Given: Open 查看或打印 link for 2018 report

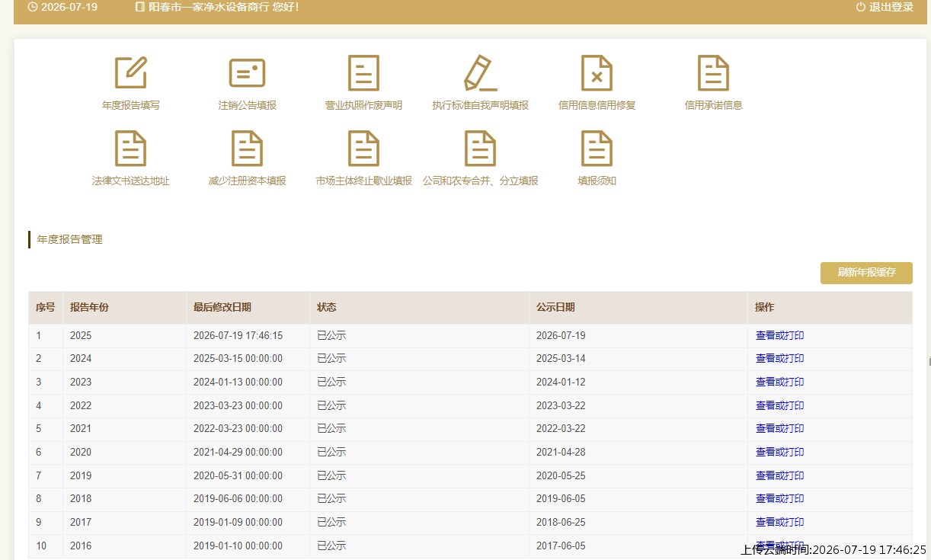Looking at the screenshot, I should pyautogui.click(x=779, y=498).
